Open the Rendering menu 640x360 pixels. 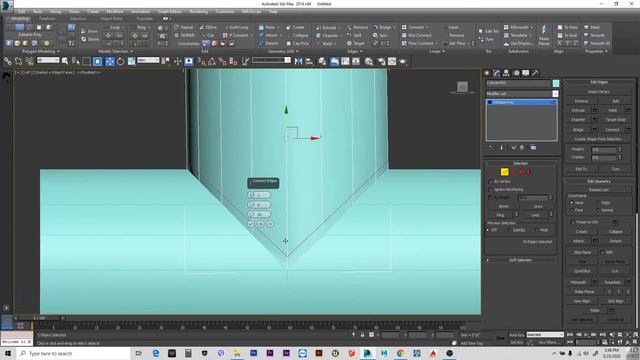click(x=198, y=12)
